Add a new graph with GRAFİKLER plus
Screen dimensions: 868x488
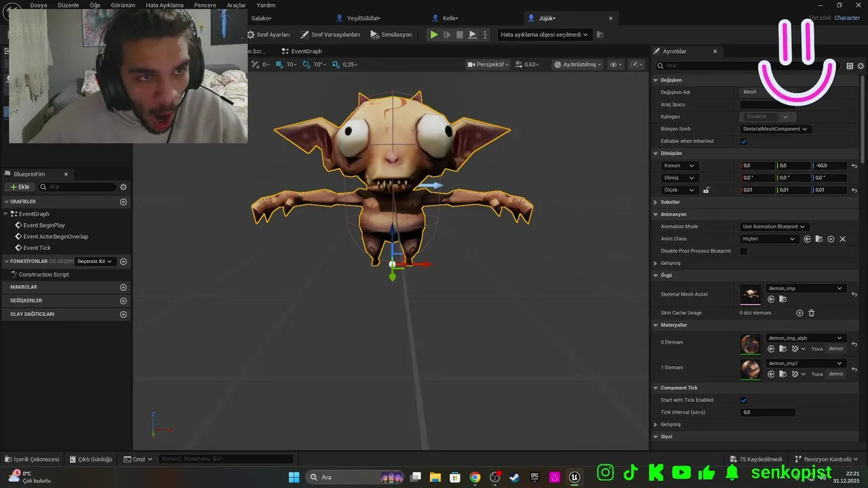pos(123,202)
